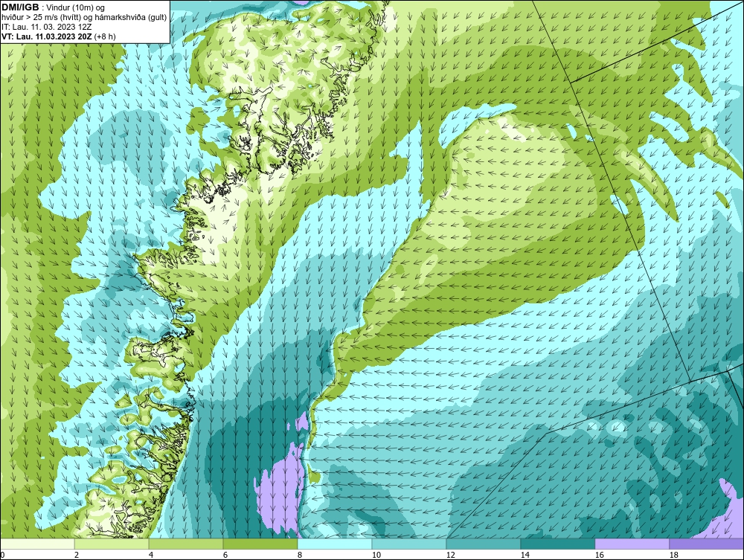Click the 18+ m/s darker purple swatch
The height and width of the screenshot is (560, 744).
[707, 544]
